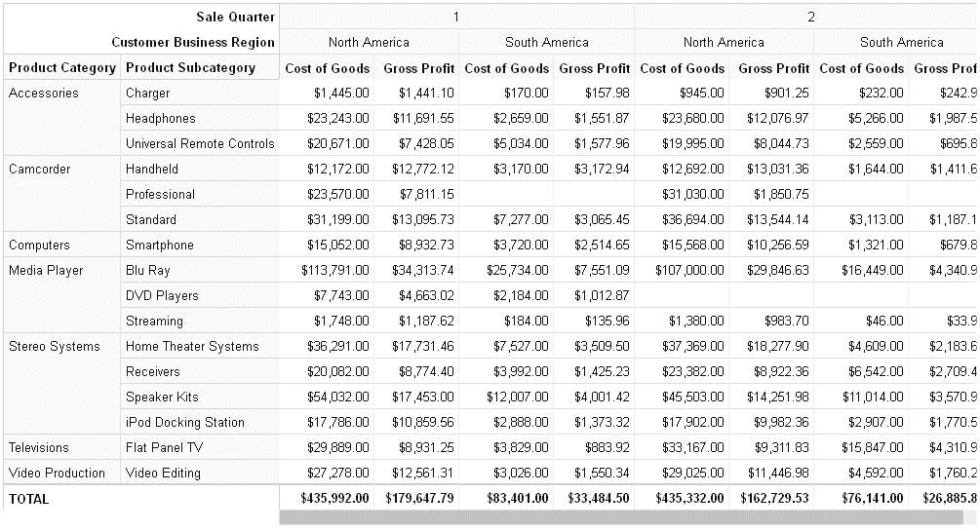Click the Smartphone subcategory cell
Viewport: 980px width, 531px height.
pos(199,245)
